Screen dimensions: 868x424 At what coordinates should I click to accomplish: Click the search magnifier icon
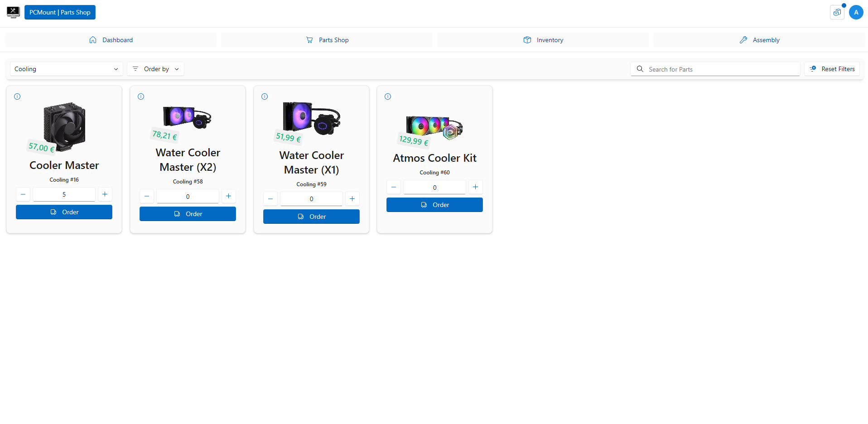pyautogui.click(x=640, y=69)
